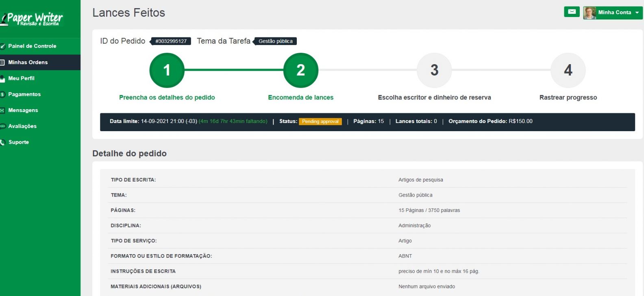Open Minhas Ordens menu item
The width and height of the screenshot is (644, 296).
pos(28,62)
